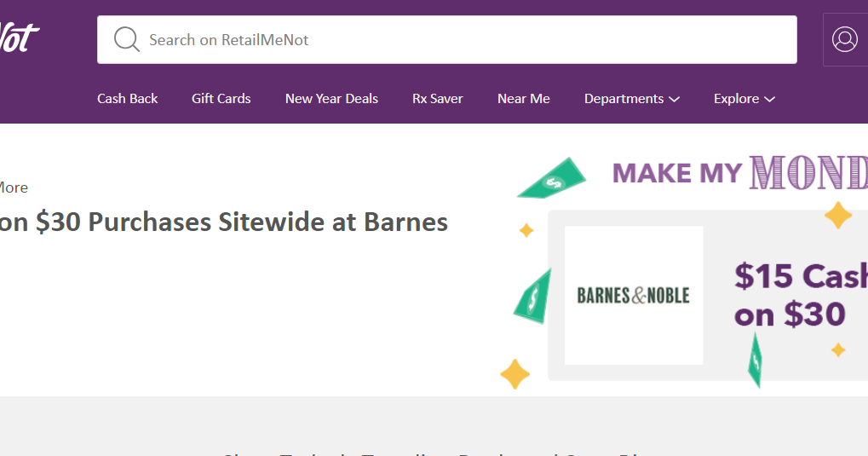Expand the Explore dropdown menu

tap(744, 99)
